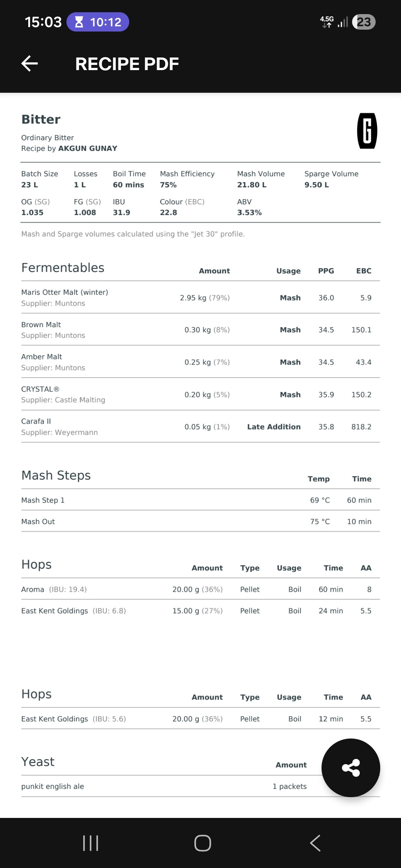Tap the RECIPE PDF title
Image resolution: width=401 pixels, height=868 pixels.
coord(127,64)
